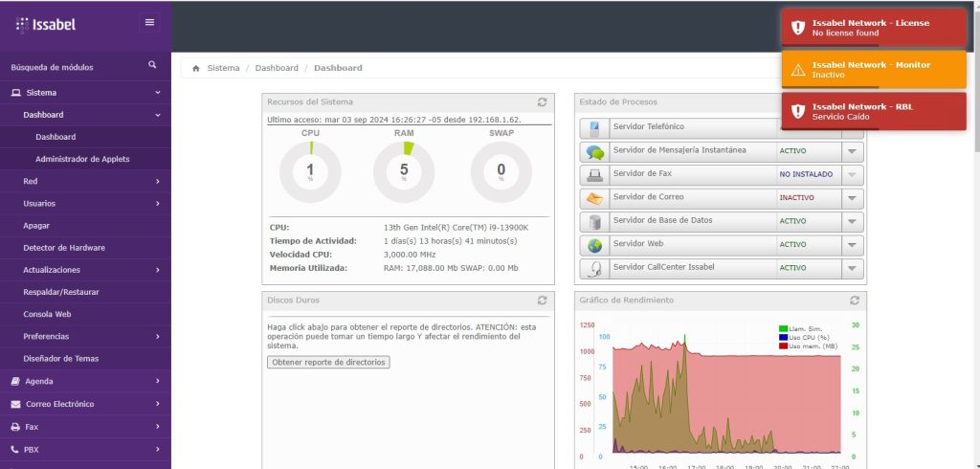Open dropdown for Servidor de Mensajería Instantánea
This screenshot has width=980, height=469.
pos(852,151)
